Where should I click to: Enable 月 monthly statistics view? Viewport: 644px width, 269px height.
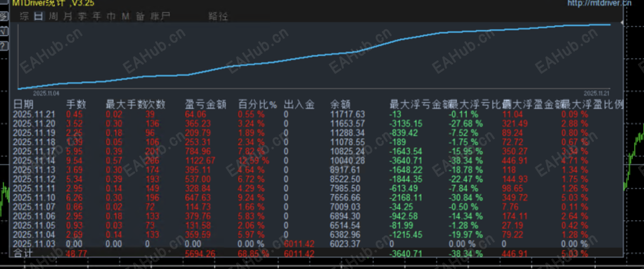coord(67,17)
